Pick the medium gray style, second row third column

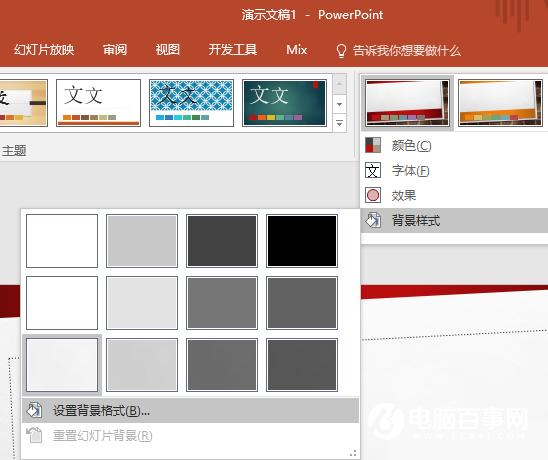222,303
